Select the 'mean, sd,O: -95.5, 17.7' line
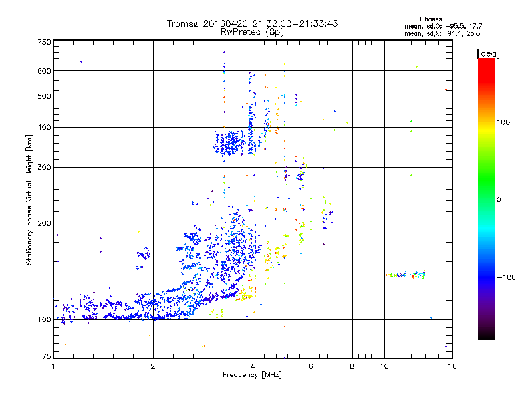The width and height of the screenshot is (532, 399). pyautogui.click(x=443, y=26)
